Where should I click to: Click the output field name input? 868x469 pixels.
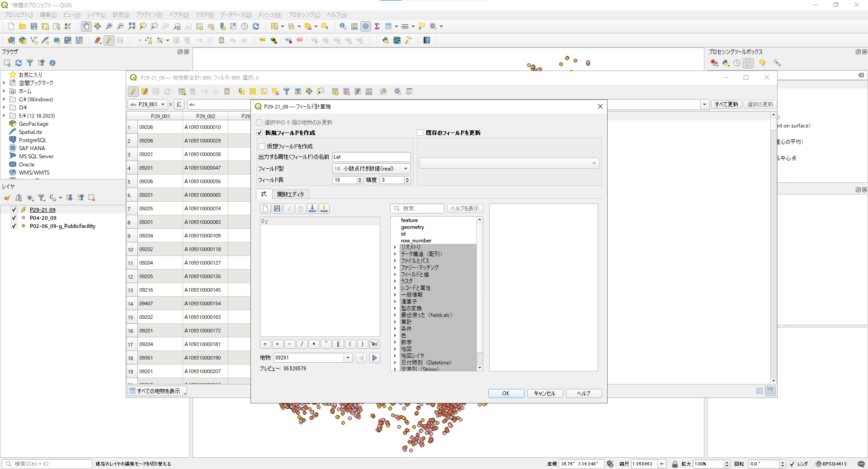(371, 157)
